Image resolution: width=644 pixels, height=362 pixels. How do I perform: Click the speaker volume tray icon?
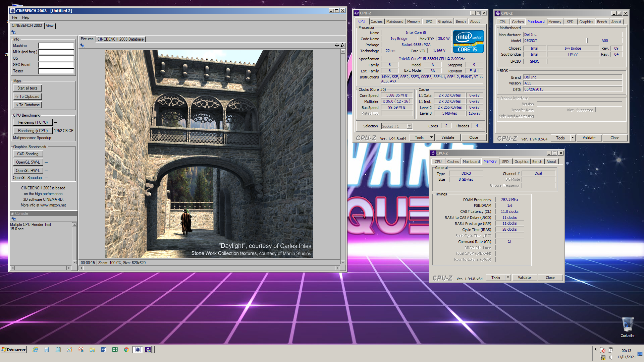pos(610,357)
